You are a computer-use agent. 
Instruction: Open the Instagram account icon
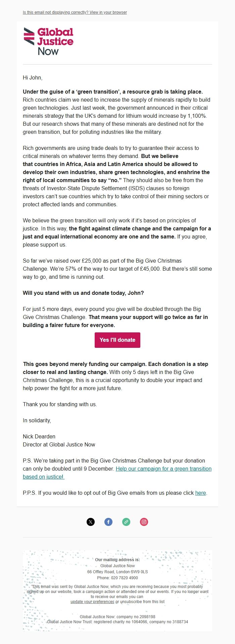coord(144,522)
